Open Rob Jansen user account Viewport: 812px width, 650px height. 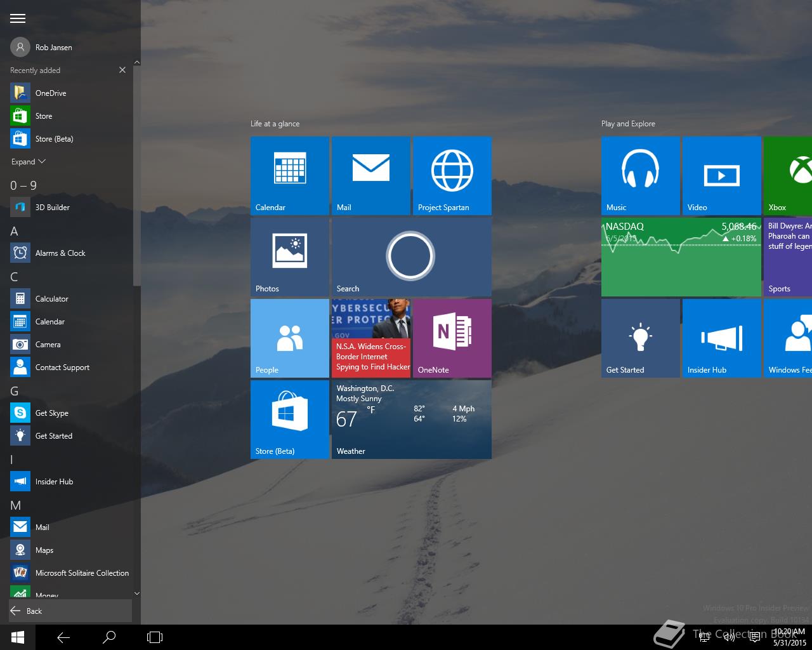[41, 47]
